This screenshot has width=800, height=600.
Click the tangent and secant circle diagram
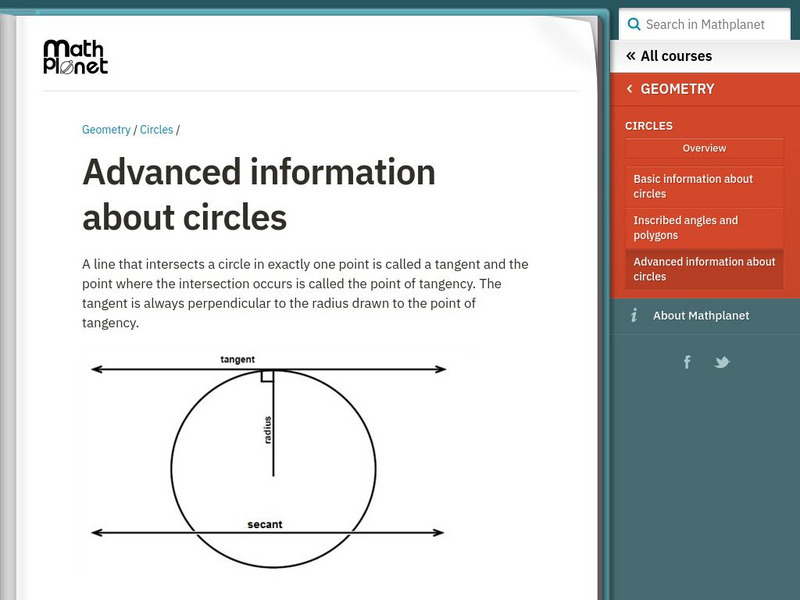pos(268,460)
